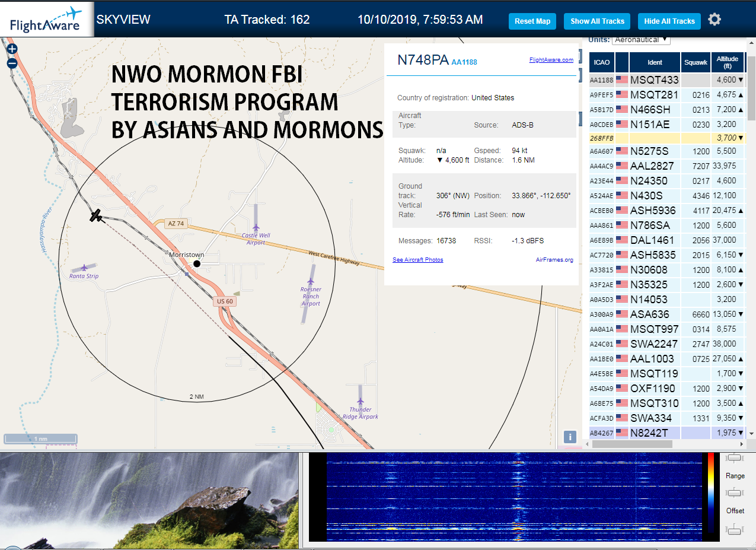Click the Ranta Strip airport marker
This screenshot has height=550, width=756.
coord(84,268)
